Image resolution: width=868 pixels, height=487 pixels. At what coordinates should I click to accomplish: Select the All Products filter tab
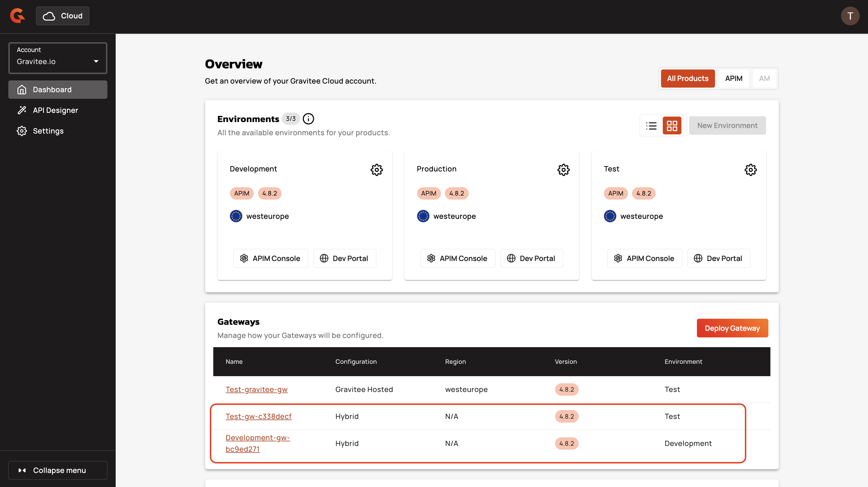[687, 78]
